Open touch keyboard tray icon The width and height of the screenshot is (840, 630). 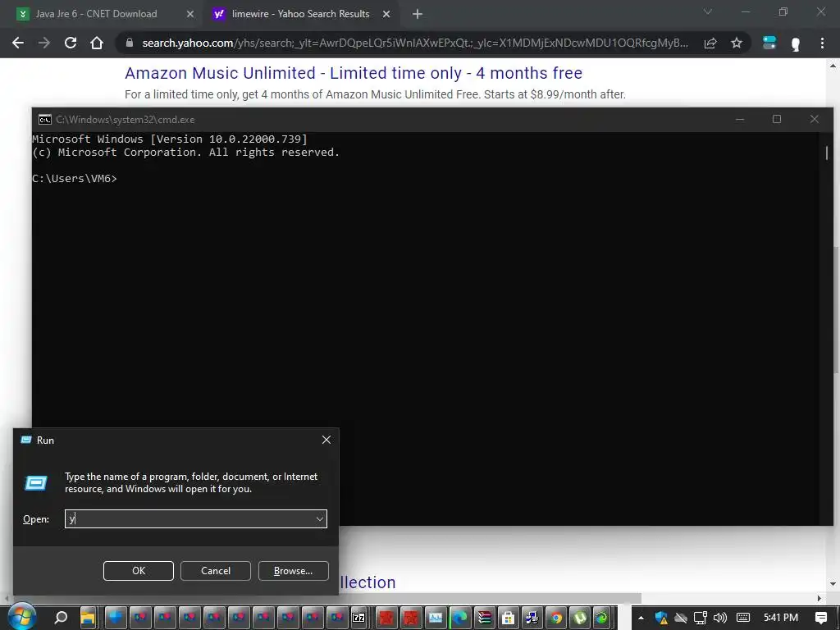coord(743,618)
